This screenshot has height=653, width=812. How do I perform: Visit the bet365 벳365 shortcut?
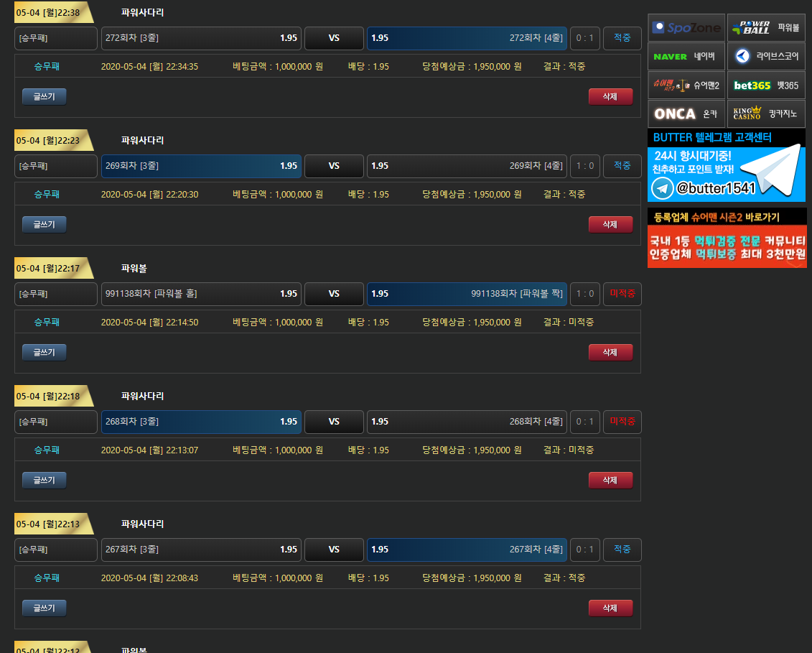click(766, 85)
